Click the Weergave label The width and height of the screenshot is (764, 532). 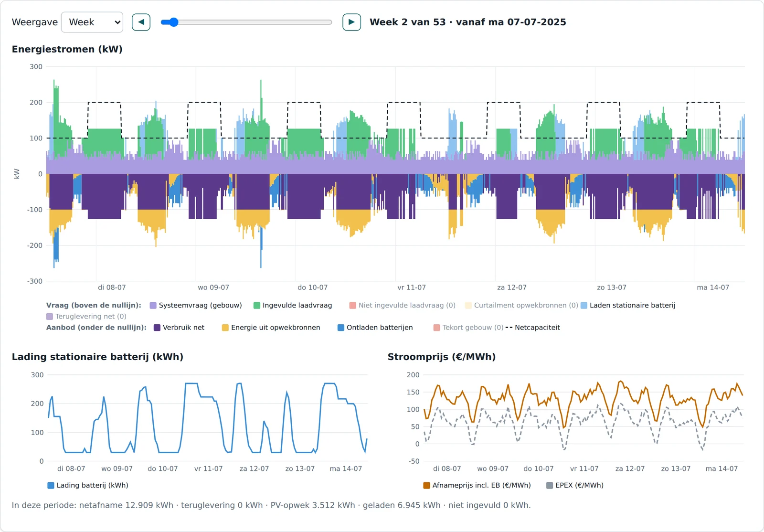35,22
